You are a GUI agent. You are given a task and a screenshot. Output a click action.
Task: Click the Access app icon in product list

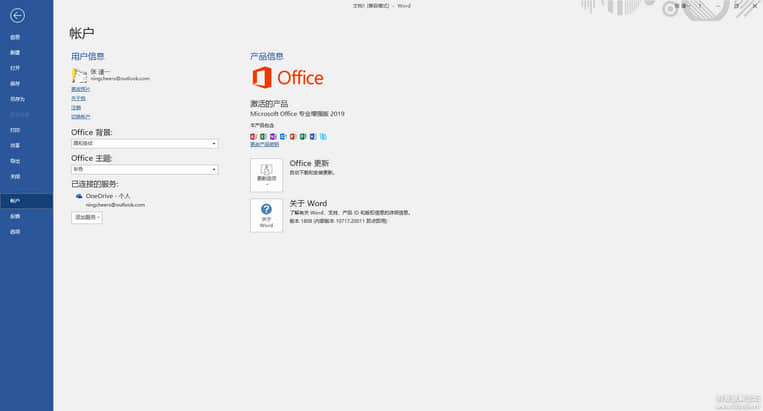[x=254, y=137]
